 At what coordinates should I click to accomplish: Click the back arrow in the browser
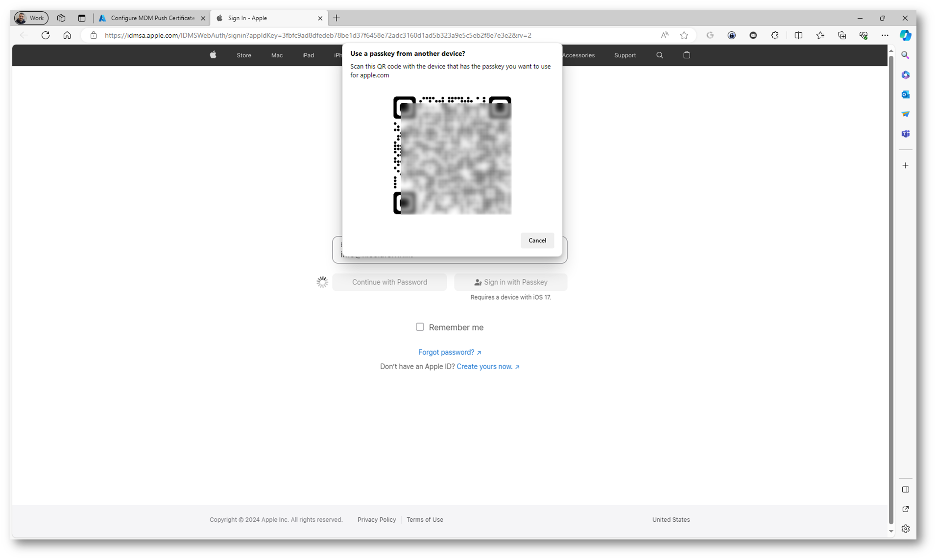(x=24, y=35)
